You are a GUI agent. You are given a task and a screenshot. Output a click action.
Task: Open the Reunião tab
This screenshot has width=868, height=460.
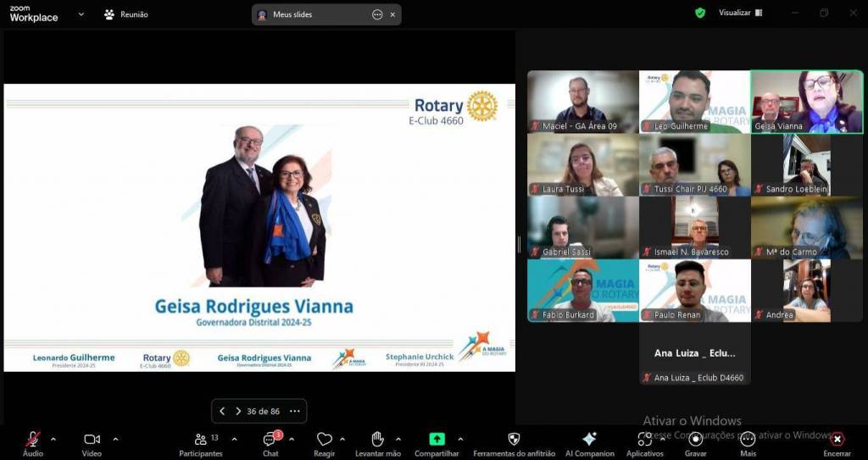coord(125,14)
